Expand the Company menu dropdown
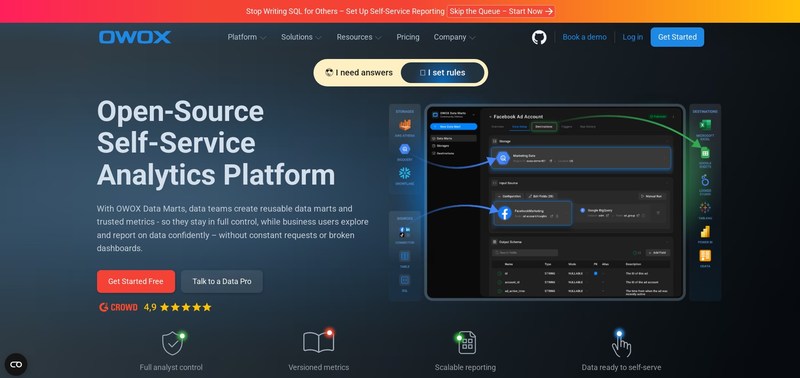 (x=455, y=37)
